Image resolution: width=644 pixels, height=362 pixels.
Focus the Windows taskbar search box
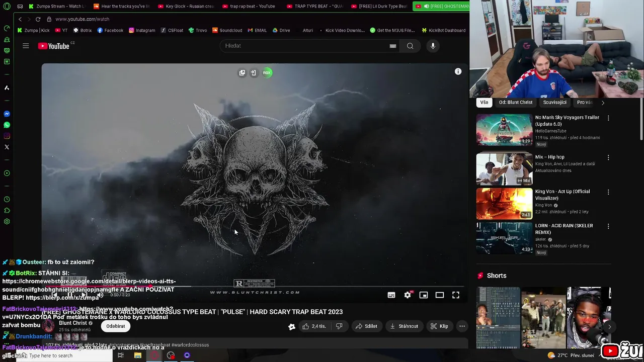click(64, 355)
